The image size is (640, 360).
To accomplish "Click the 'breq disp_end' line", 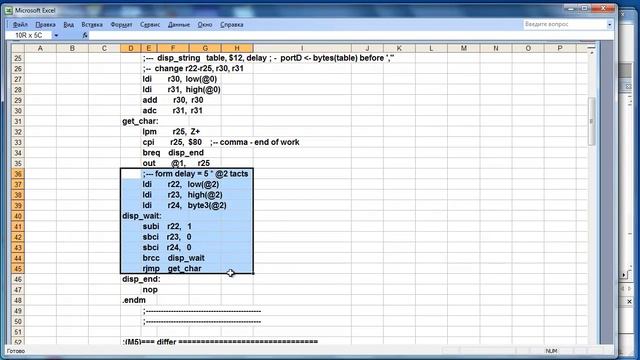I will [x=173, y=153].
